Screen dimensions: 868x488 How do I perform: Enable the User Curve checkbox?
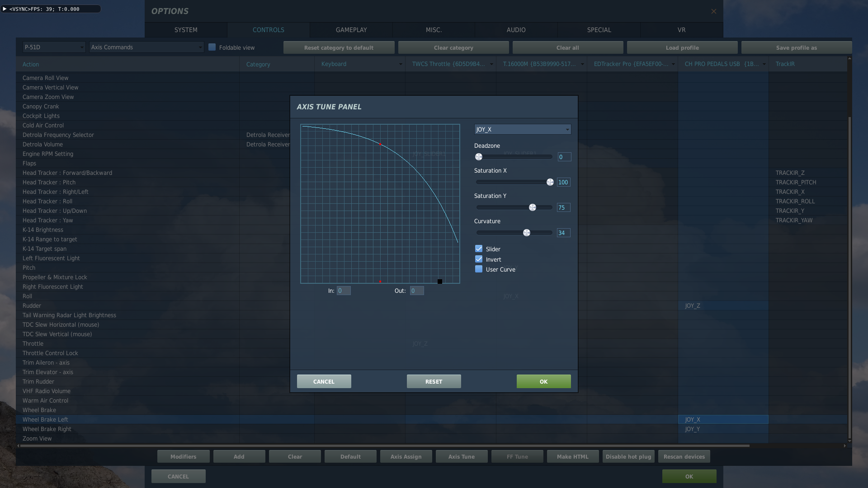(479, 269)
